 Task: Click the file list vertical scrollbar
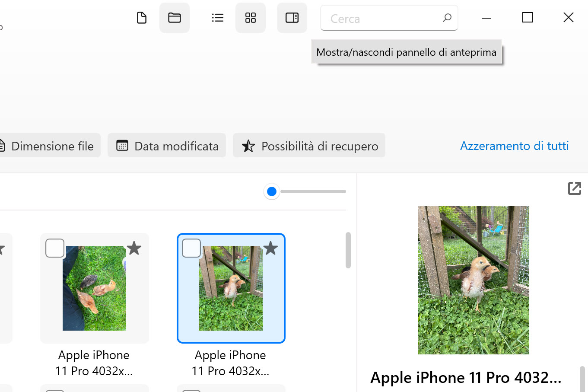coord(348,250)
